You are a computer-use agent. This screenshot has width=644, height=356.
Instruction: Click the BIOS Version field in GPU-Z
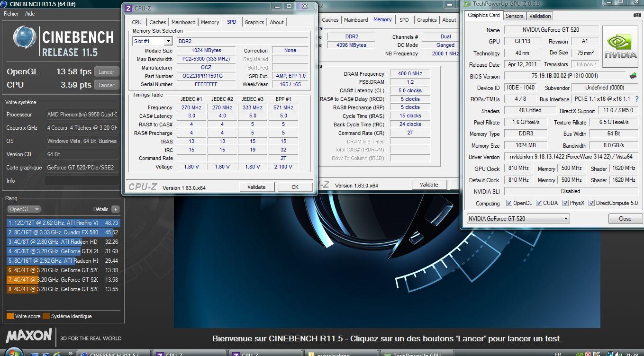point(565,76)
